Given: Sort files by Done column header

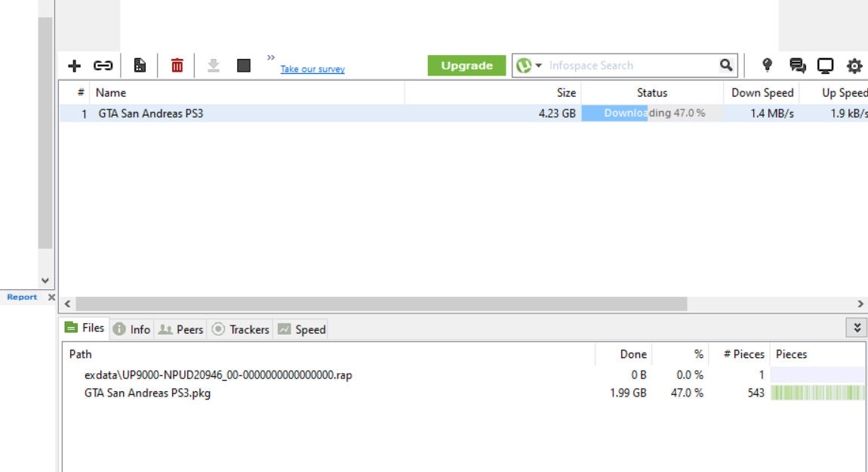Looking at the screenshot, I should pos(624,354).
